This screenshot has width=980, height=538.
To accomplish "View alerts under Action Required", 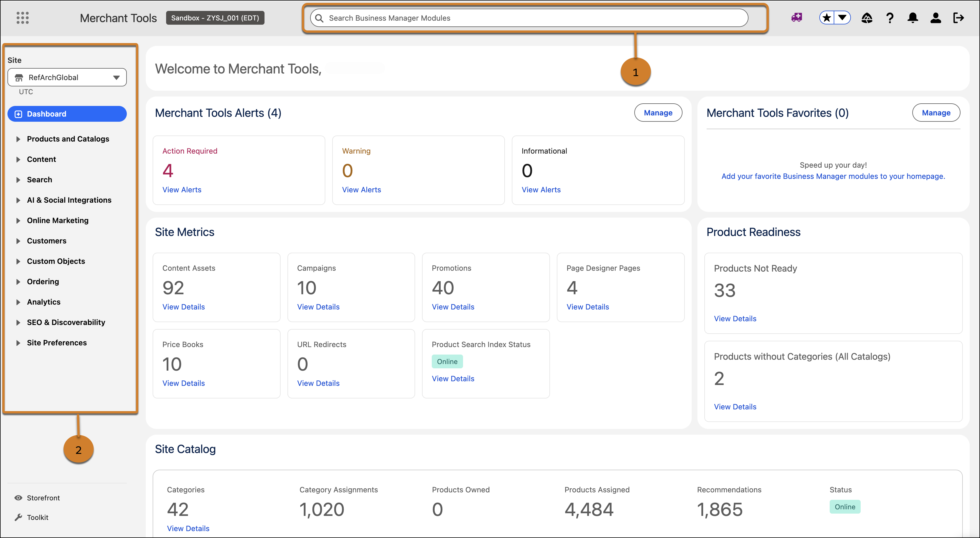I will point(182,189).
